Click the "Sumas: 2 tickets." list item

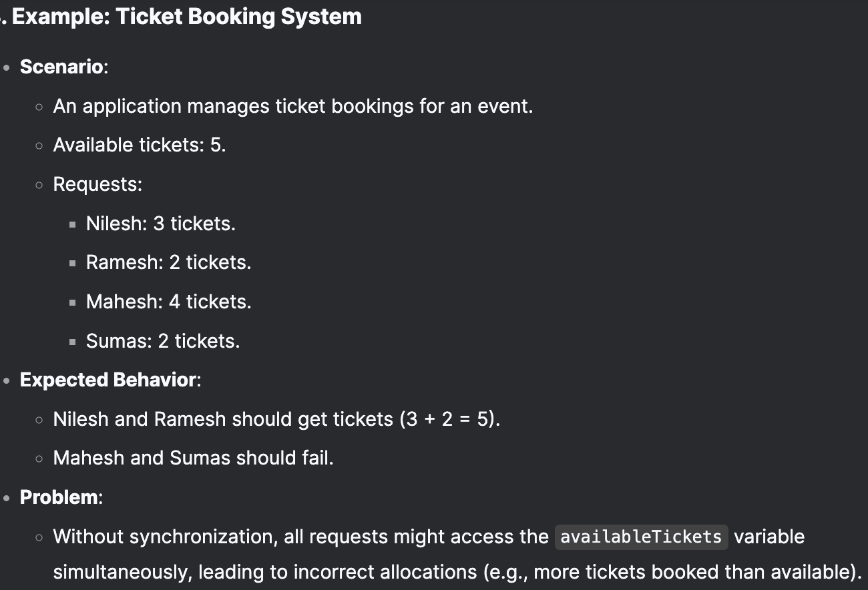pyautogui.click(x=163, y=341)
